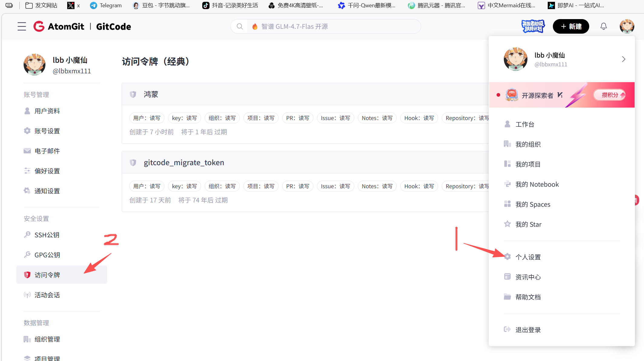644x361 pixels.
Task: Click the gear icon for 个人设置
Action: point(507,257)
